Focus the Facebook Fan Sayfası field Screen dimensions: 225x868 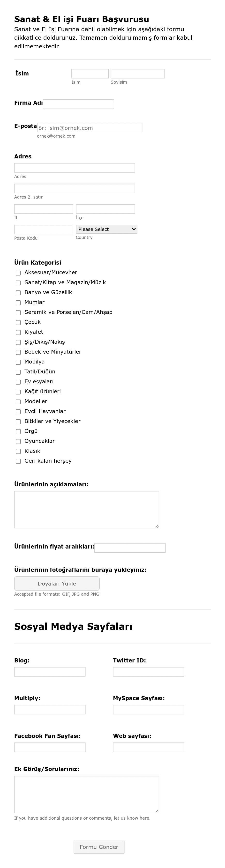(x=50, y=747)
